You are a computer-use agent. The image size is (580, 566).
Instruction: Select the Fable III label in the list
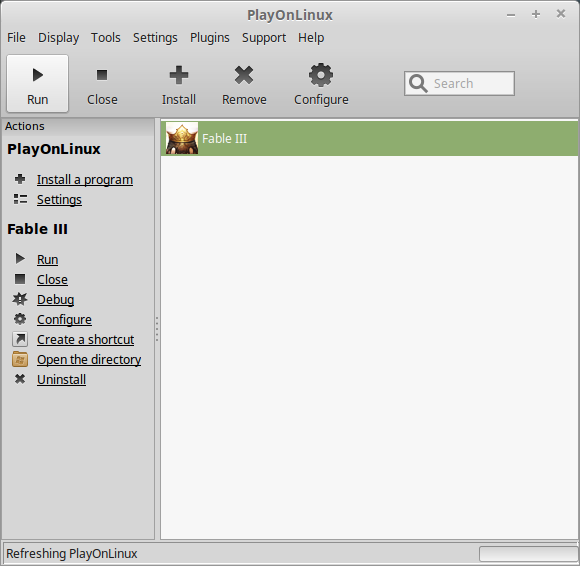225,138
